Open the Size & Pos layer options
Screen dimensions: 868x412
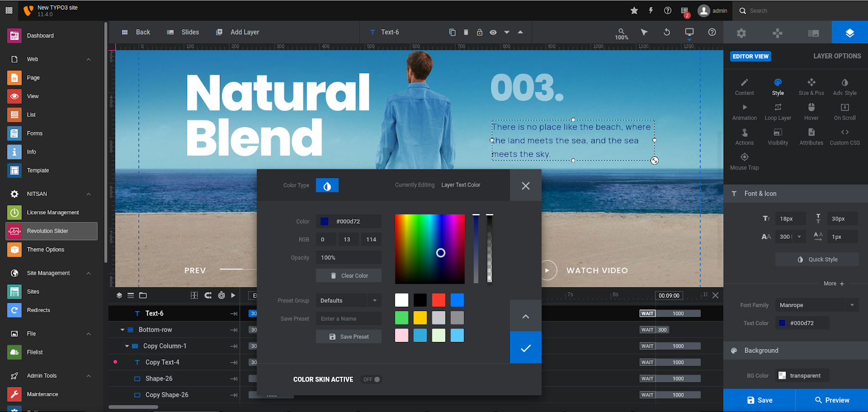coord(811,86)
